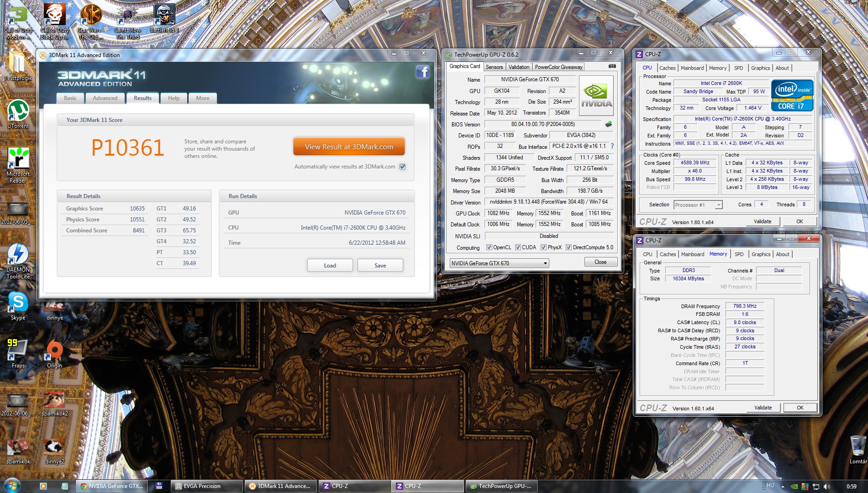Image resolution: width=868 pixels, height=493 pixels.
Task: Click the volume speaker icon in the system tray
Action: tap(826, 487)
